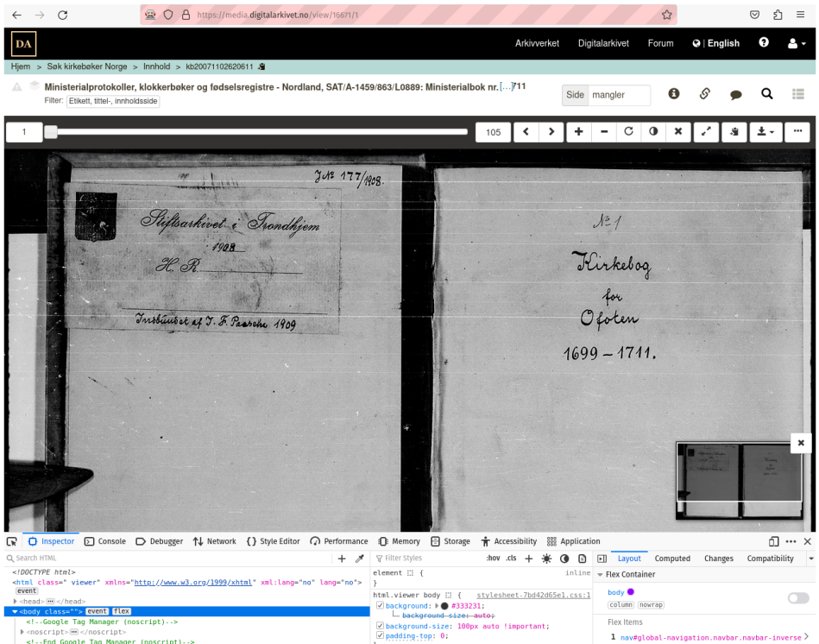Open the Firefox extensions icon

[x=778, y=15]
